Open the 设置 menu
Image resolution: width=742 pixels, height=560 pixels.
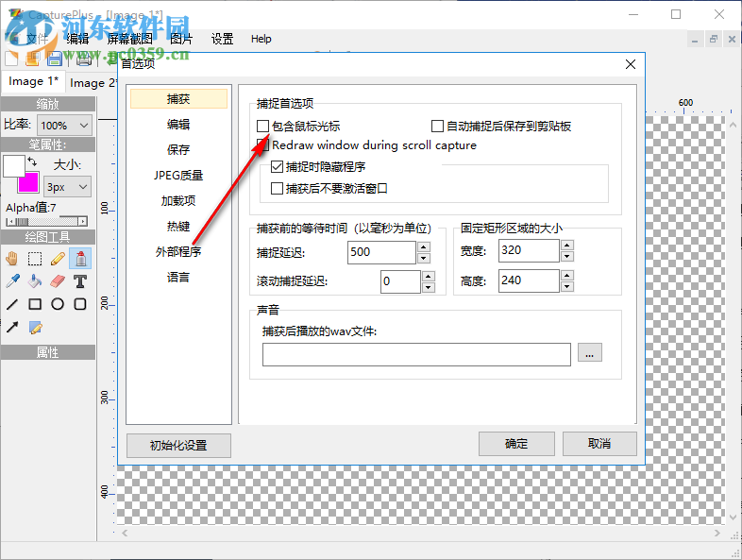click(x=223, y=39)
